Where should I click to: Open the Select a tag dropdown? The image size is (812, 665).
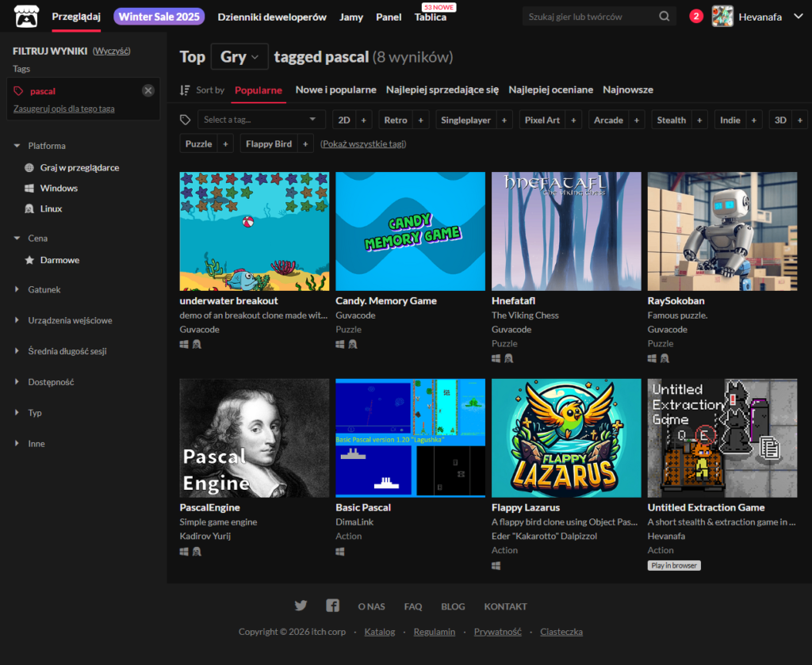click(261, 120)
